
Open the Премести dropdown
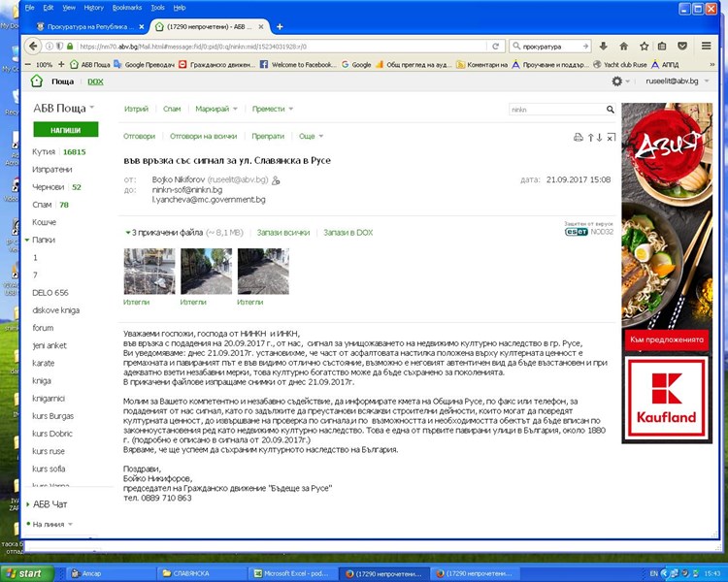(x=272, y=110)
